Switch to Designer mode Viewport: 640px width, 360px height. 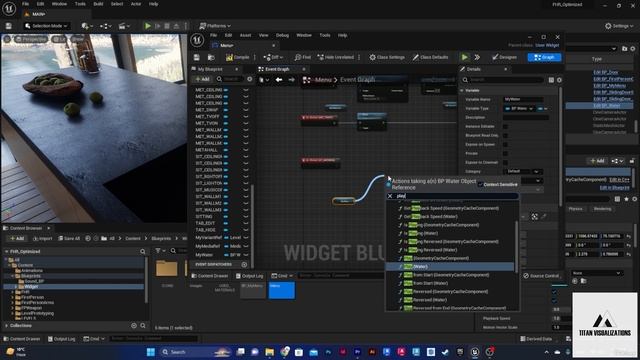(x=504, y=57)
